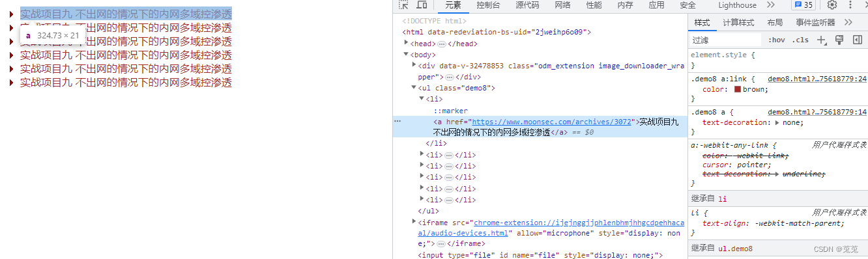This screenshot has width=868, height=259.
Task: Open the 内存 tab
Action: coord(625,5)
